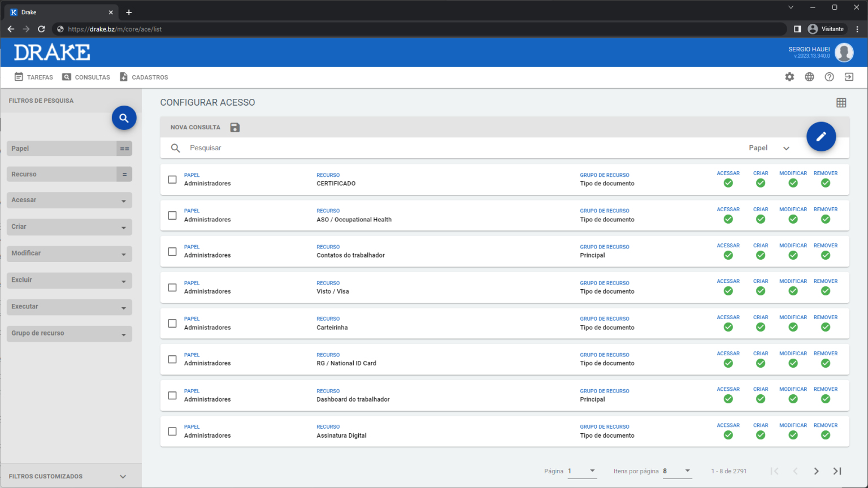Click the globe language icon
Viewport: 868px width, 488px height.
tap(809, 77)
